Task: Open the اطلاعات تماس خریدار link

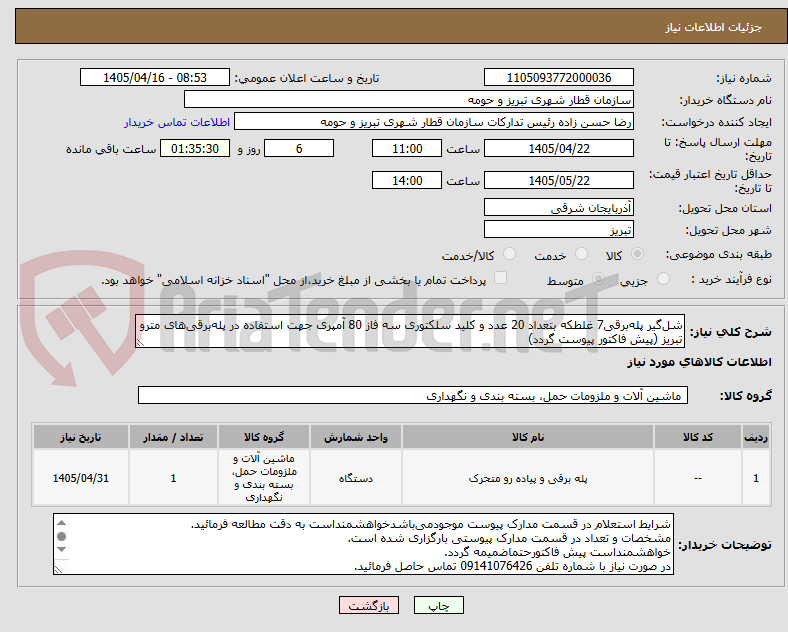Action: pyautogui.click(x=177, y=122)
